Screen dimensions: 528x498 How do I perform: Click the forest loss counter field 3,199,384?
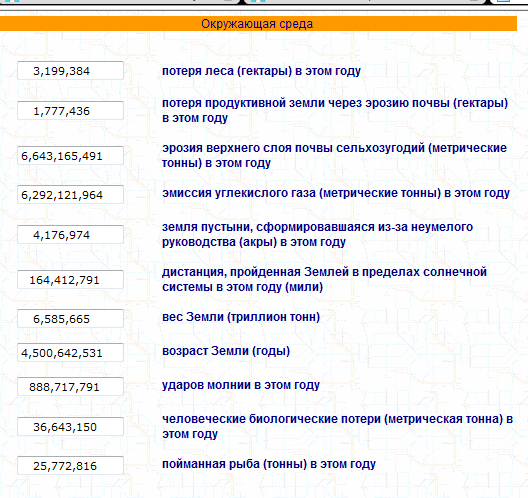(x=70, y=71)
